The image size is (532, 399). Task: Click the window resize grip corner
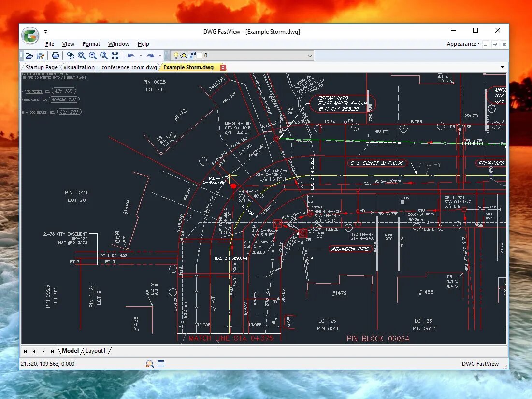click(505, 366)
